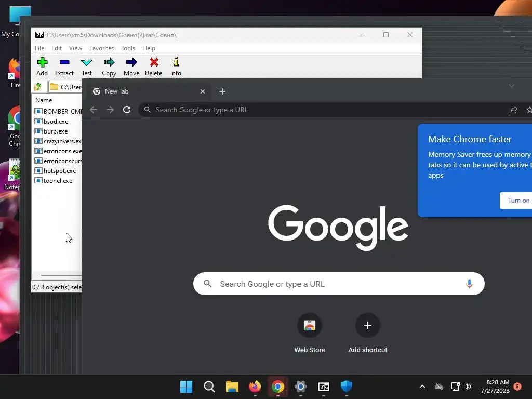Viewport: 532px width, 399px height.
Task: Open Windows Security shield in taskbar
Action: pyautogui.click(x=347, y=387)
